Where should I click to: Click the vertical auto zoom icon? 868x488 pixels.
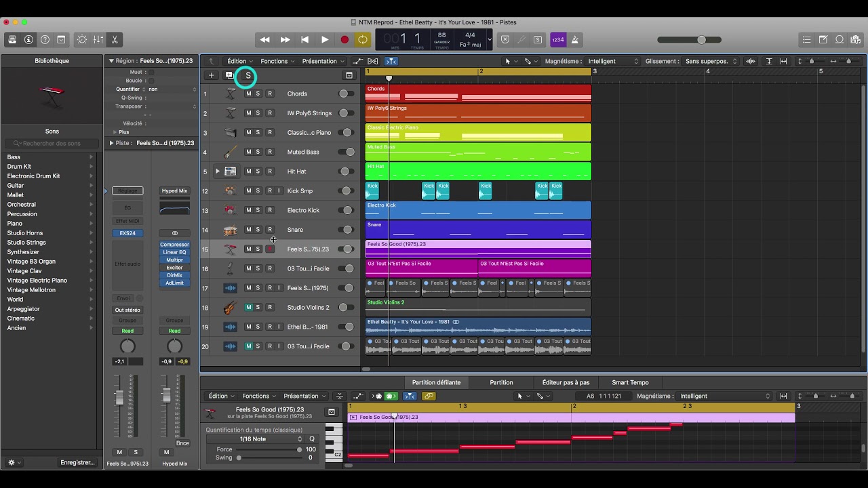click(769, 61)
